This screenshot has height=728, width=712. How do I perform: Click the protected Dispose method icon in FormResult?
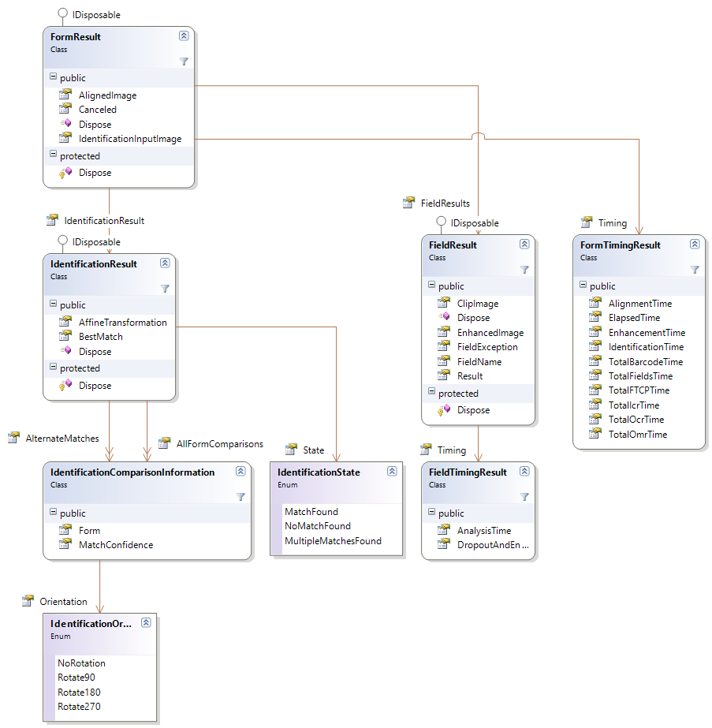pyautogui.click(x=65, y=172)
